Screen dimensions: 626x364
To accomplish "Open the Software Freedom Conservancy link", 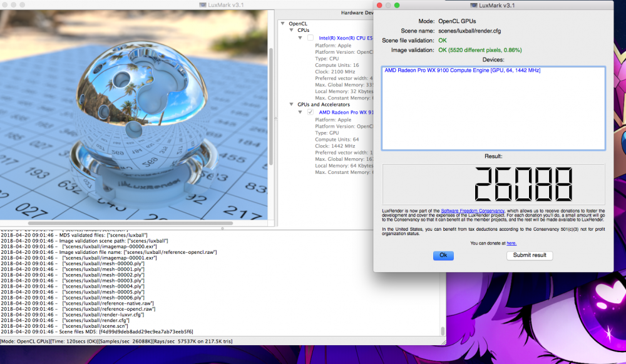I will (x=472, y=211).
